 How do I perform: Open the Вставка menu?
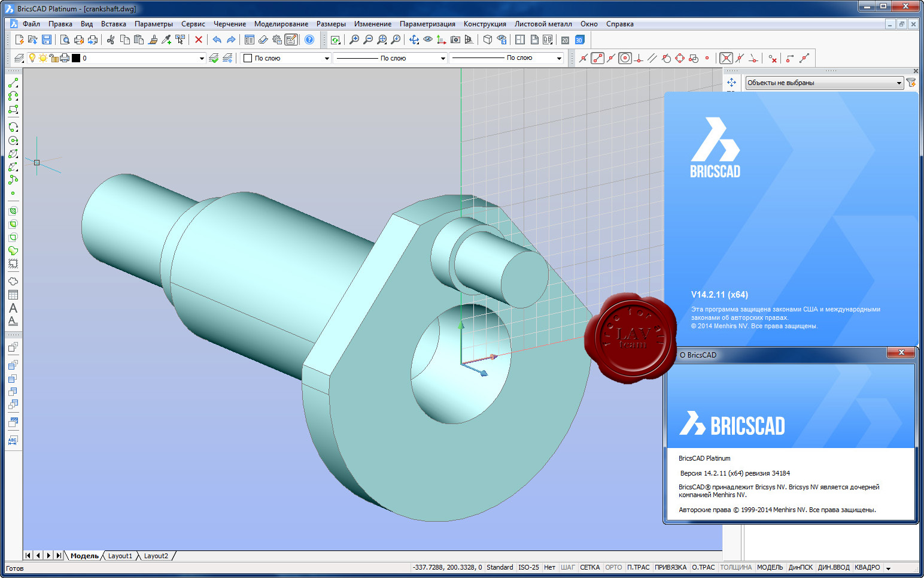113,24
